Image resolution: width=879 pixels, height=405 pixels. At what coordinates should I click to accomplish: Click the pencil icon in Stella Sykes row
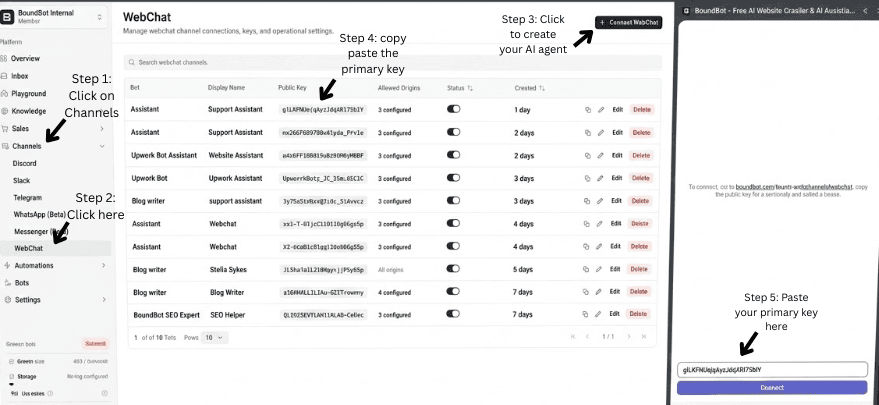click(x=601, y=270)
